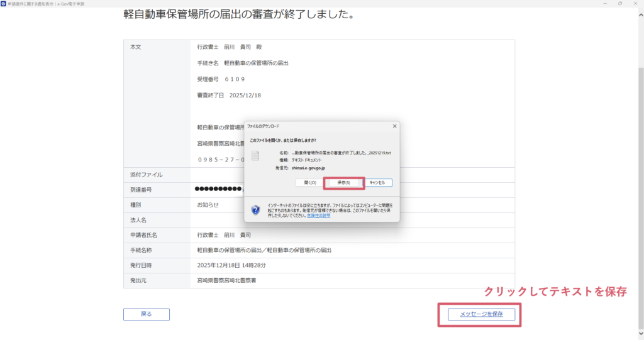
Task: Click the 発行日時 value 2025年12月18日 14時28分
Action: 233,265
